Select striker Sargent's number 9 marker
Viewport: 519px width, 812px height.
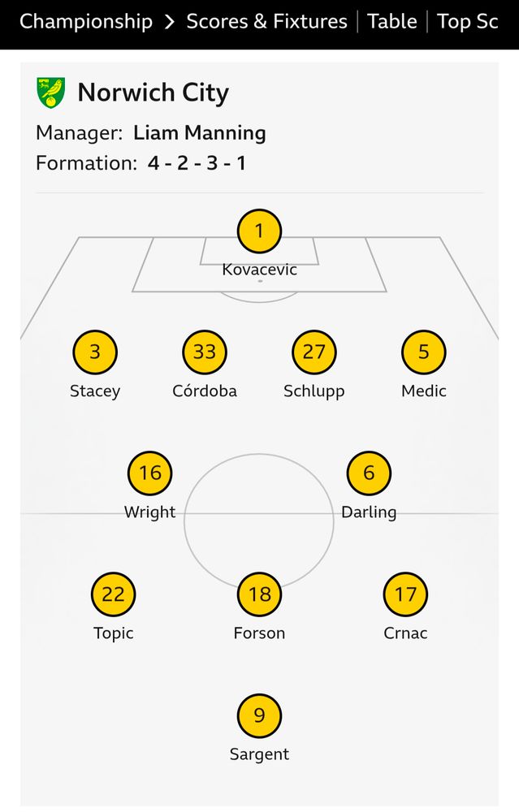(x=258, y=715)
